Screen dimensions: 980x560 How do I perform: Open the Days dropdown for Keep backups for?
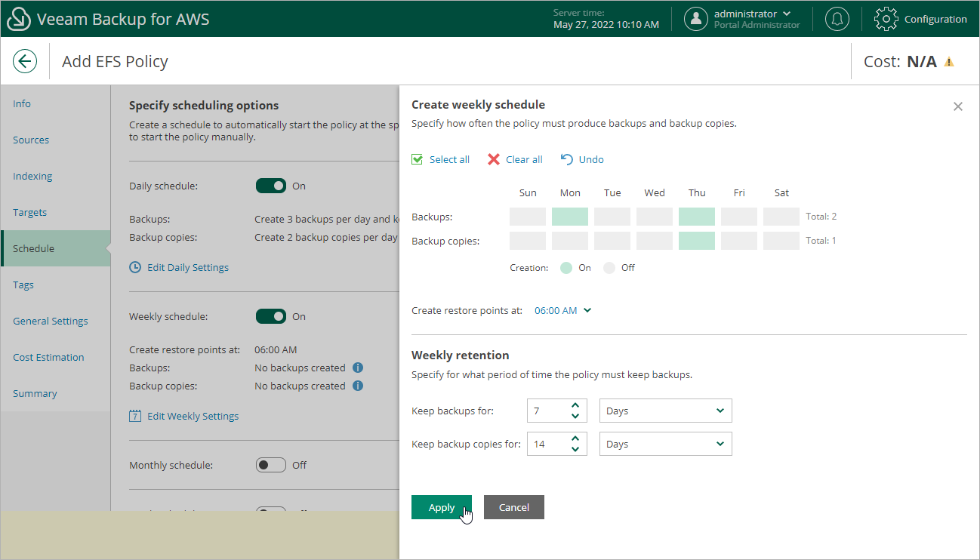(664, 410)
